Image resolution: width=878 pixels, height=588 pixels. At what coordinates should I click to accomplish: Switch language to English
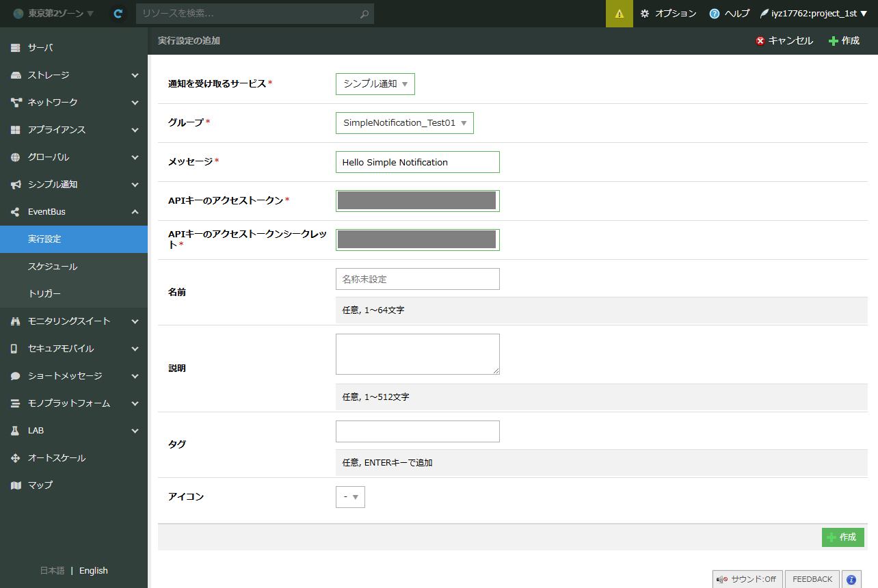[x=94, y=571]
